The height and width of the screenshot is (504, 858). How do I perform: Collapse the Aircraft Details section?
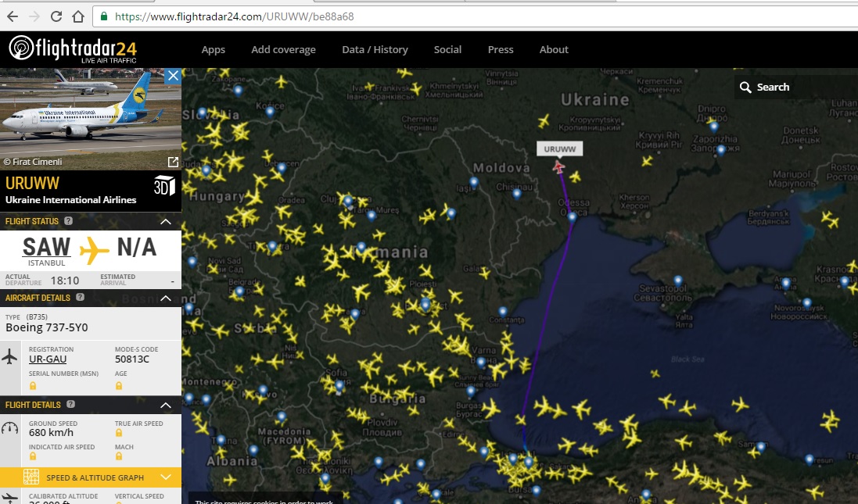[x=166, y=298]
